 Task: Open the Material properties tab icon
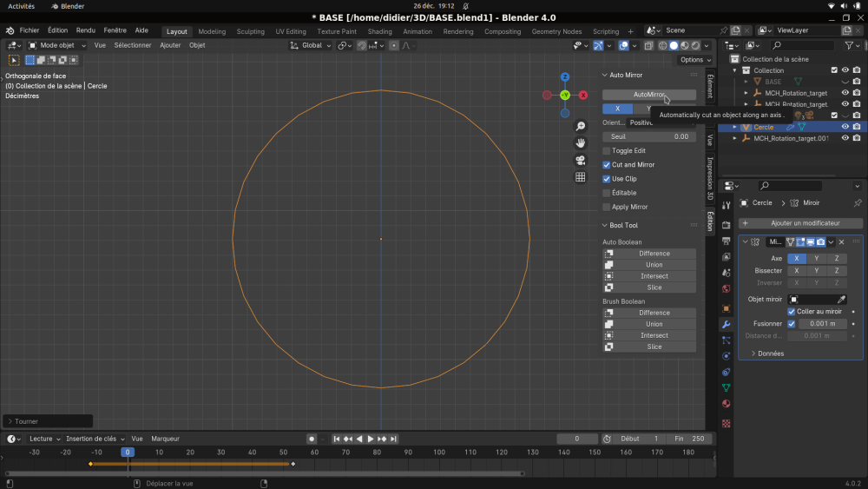click(x=727, y=404)
